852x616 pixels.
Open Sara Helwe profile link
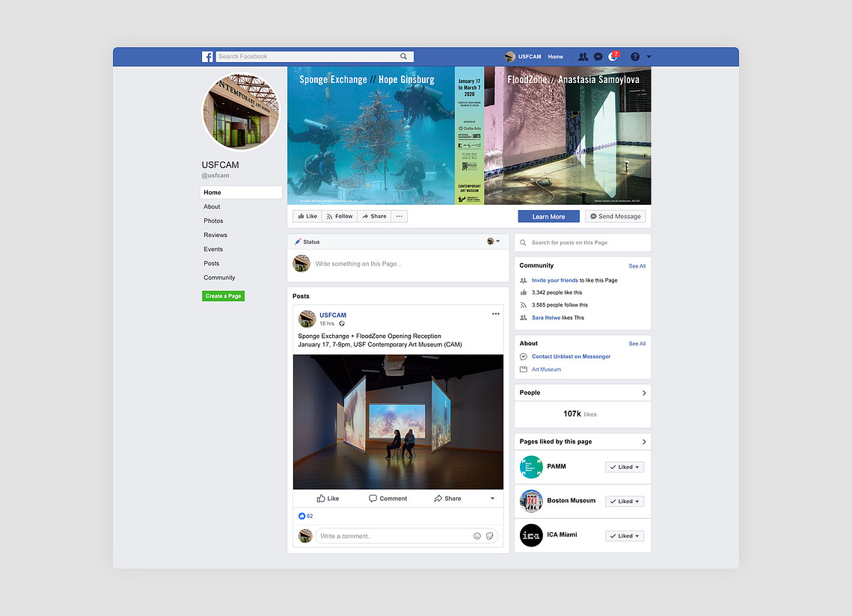click(545, 318)
